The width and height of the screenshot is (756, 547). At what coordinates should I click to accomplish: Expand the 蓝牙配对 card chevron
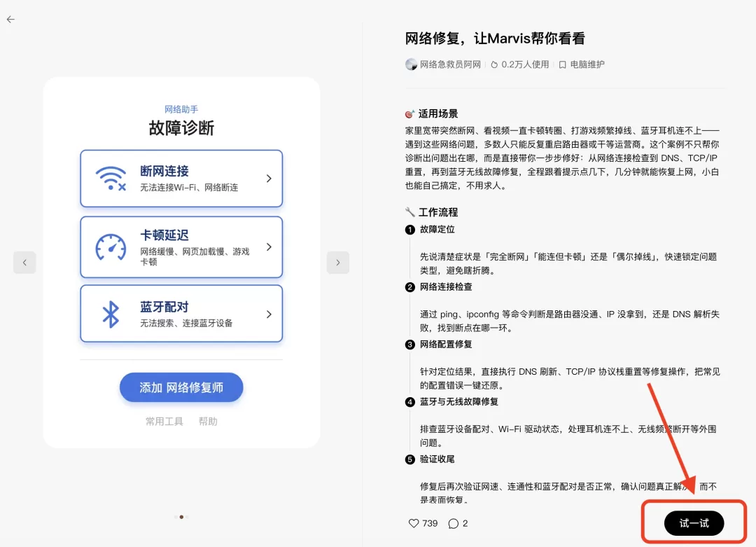click(269, 314)
